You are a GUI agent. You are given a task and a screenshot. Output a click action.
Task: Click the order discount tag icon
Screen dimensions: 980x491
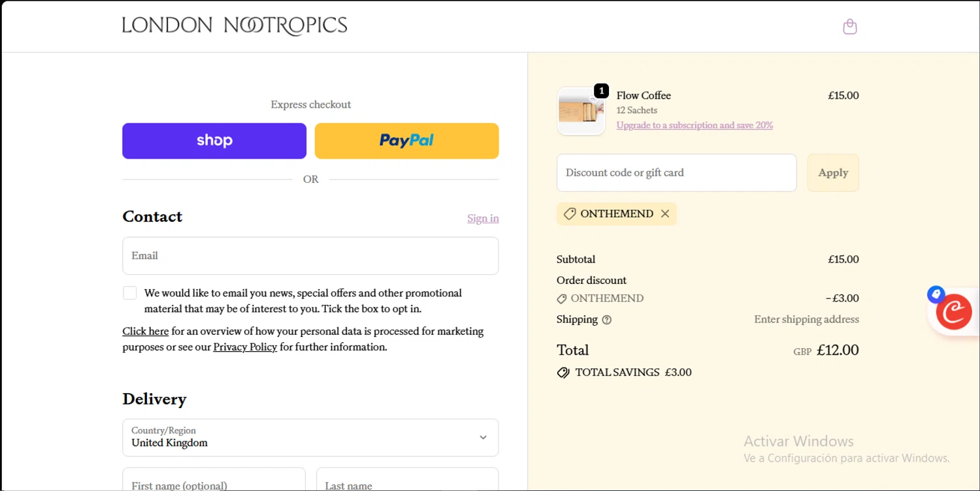point(562,298)
